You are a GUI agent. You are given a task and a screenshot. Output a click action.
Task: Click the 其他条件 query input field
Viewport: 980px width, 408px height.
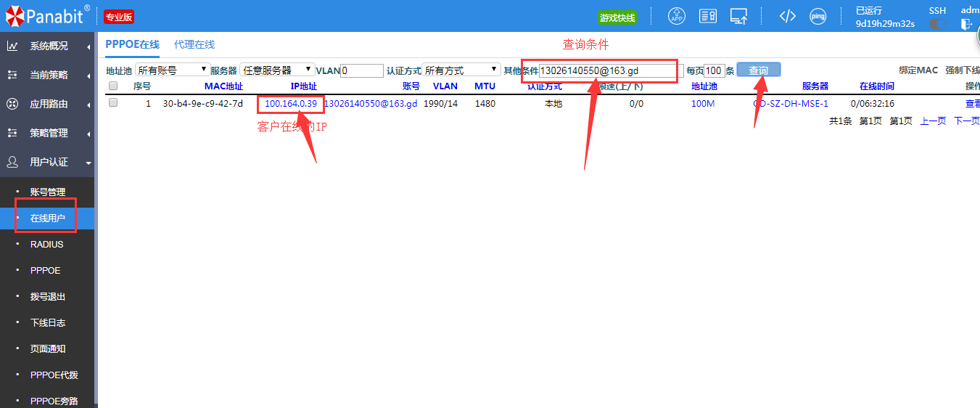pos(611,70)
